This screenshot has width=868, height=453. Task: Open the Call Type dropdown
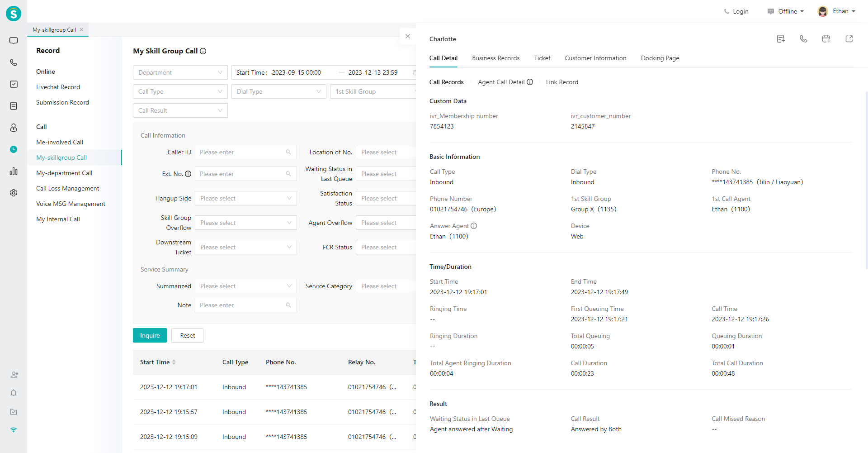pos(180,91)
